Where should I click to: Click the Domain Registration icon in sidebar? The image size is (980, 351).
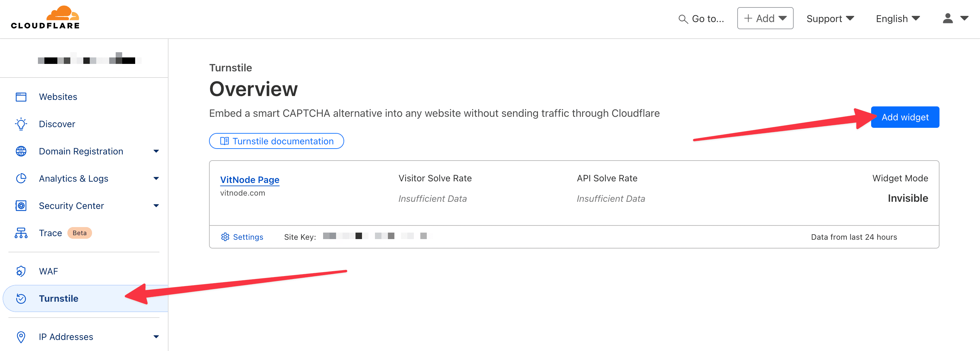pos(19,151)
